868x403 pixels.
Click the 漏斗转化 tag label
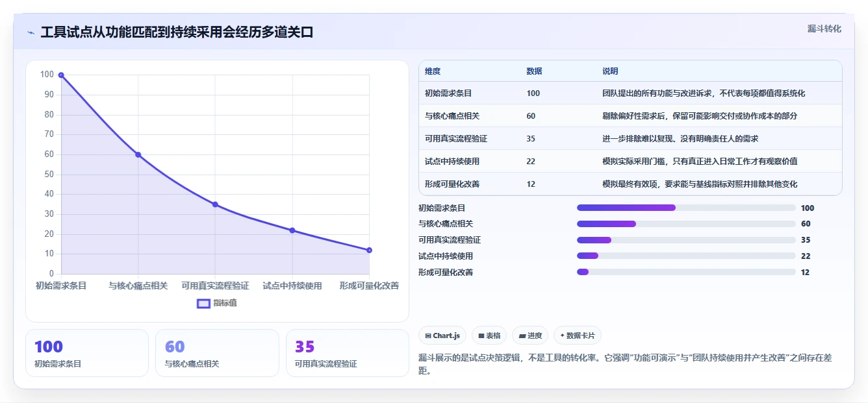pyautogui.click(x=824, y=29)
